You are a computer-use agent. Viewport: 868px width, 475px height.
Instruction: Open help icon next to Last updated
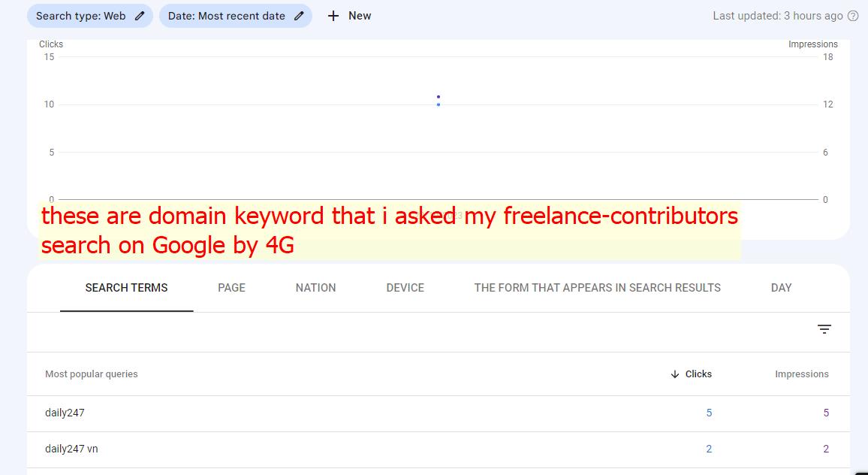pos(853,16)
